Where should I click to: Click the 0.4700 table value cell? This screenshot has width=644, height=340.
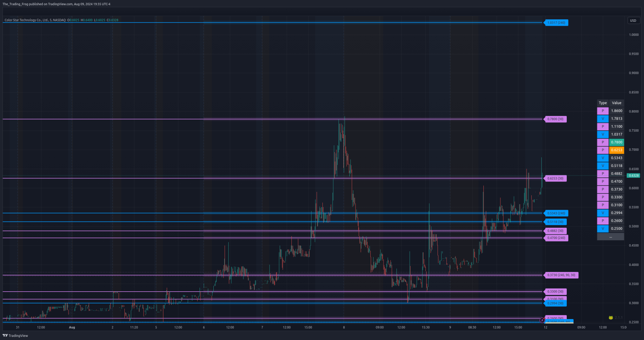tap(617, 181)
